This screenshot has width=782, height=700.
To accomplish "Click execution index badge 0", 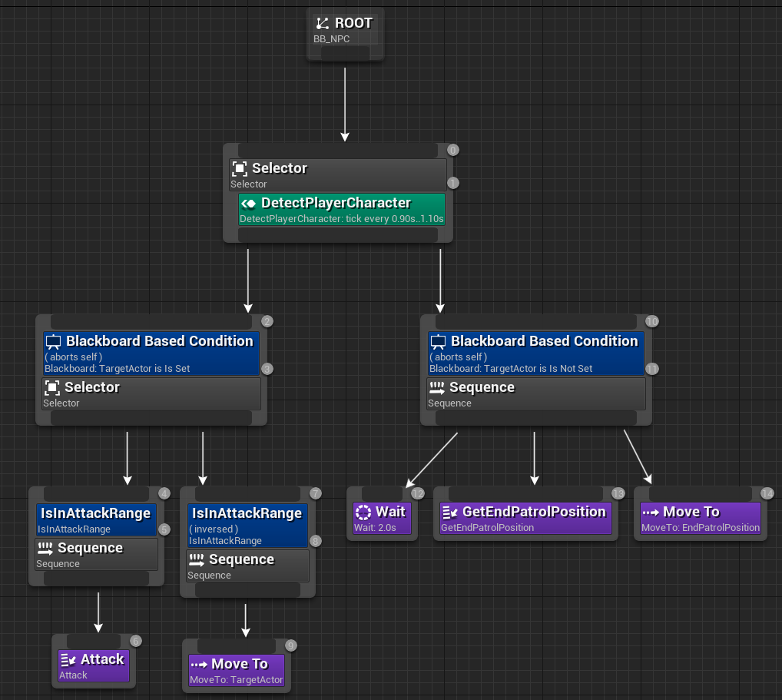I will tap(453, 150).
